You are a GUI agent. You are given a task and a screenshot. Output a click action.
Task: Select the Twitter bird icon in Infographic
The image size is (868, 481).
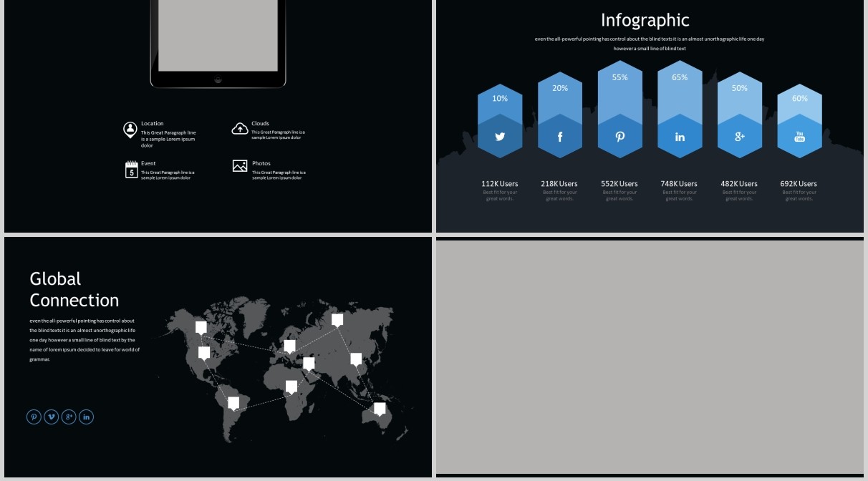click(500, 136)
